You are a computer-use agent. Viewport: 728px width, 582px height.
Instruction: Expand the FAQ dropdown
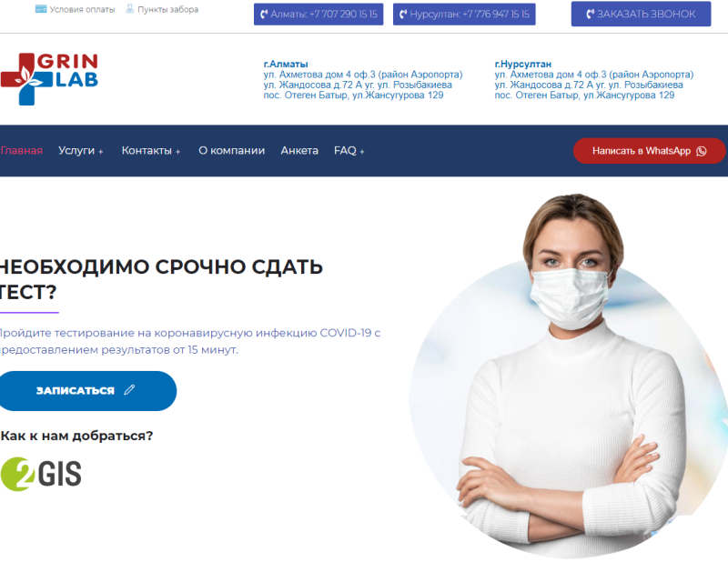pyautogui.click(x=349, y=151)
